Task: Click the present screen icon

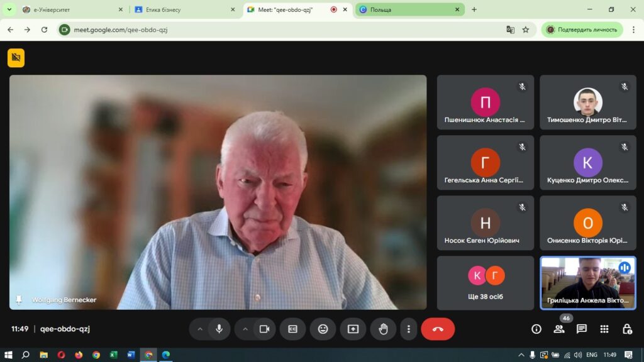Action: (353, 329)
